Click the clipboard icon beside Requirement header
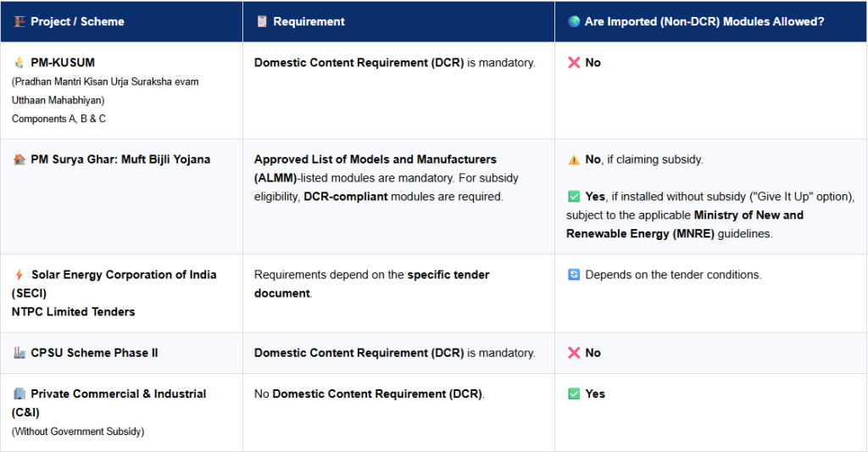Viewport: 868px width, 452px height. coord(262,21)
